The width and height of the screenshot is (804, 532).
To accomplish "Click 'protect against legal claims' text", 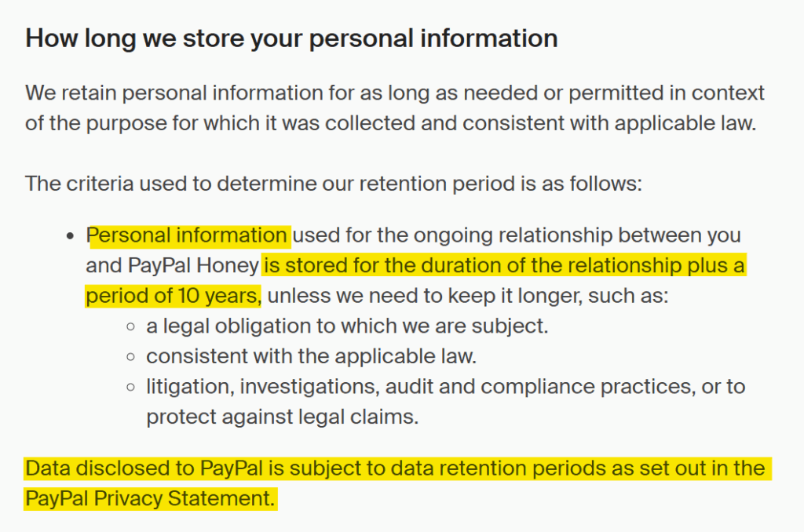I will 282,417.
